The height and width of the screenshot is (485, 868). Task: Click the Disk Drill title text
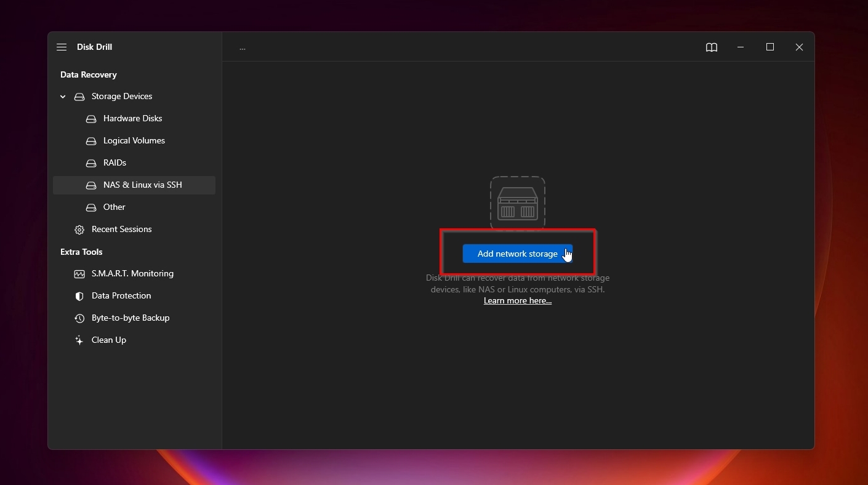click(94, 47)
